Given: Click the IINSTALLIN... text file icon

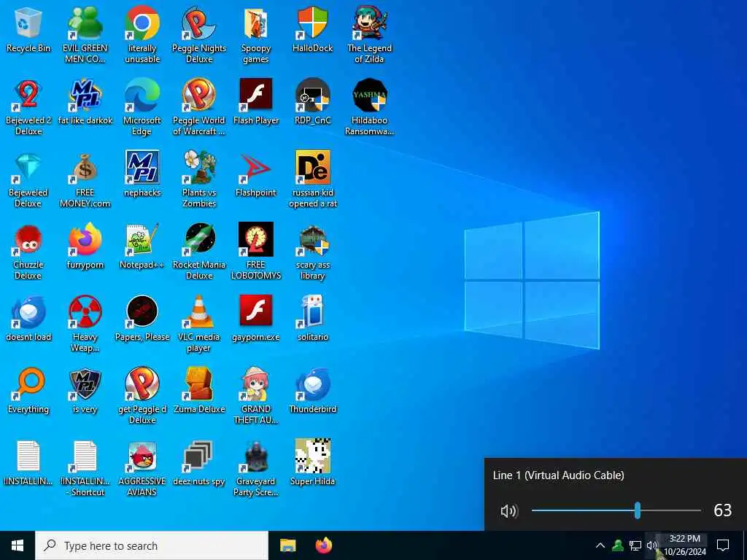Looking at the screenshot, I should click(28, 456).
